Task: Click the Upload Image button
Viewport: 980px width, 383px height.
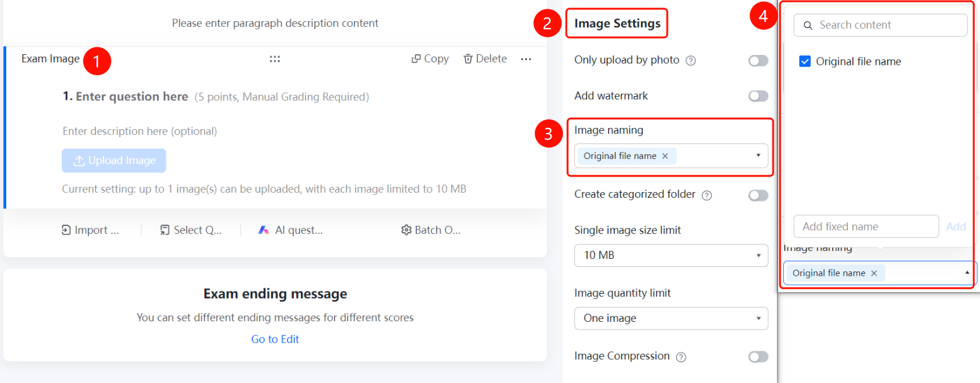Action: tap(114, 160)
